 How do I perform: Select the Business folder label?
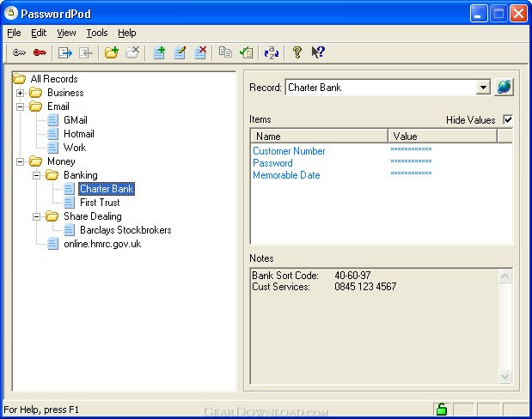(x=65, y=93)
